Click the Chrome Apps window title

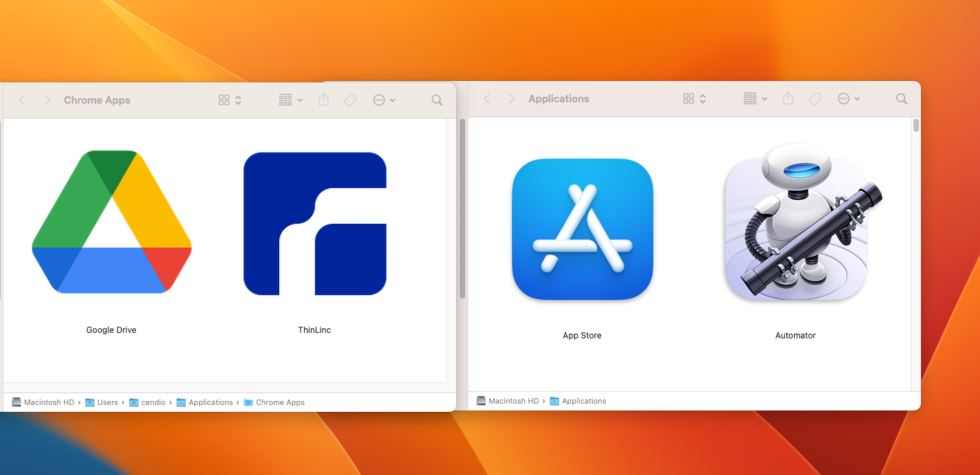(97, 100)
